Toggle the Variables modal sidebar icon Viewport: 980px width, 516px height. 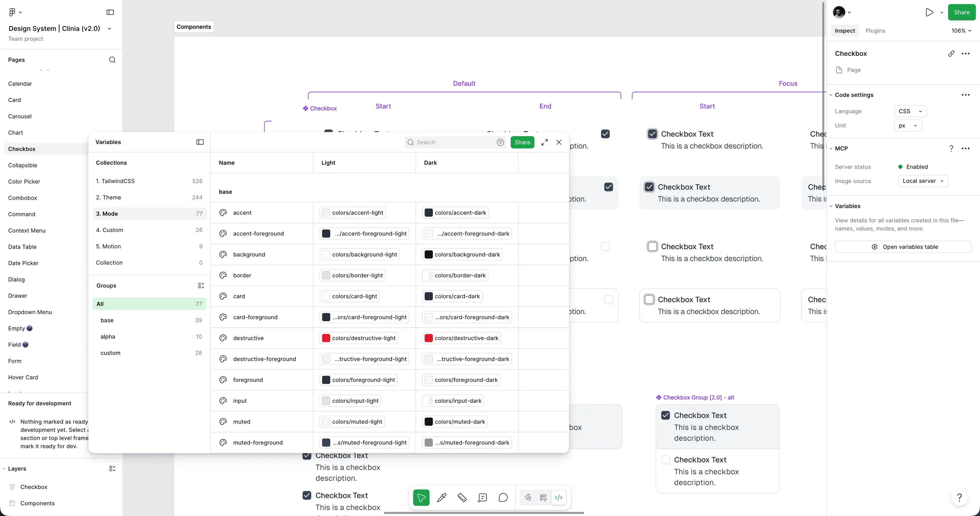pyautogui.click(x=200, y=142)
